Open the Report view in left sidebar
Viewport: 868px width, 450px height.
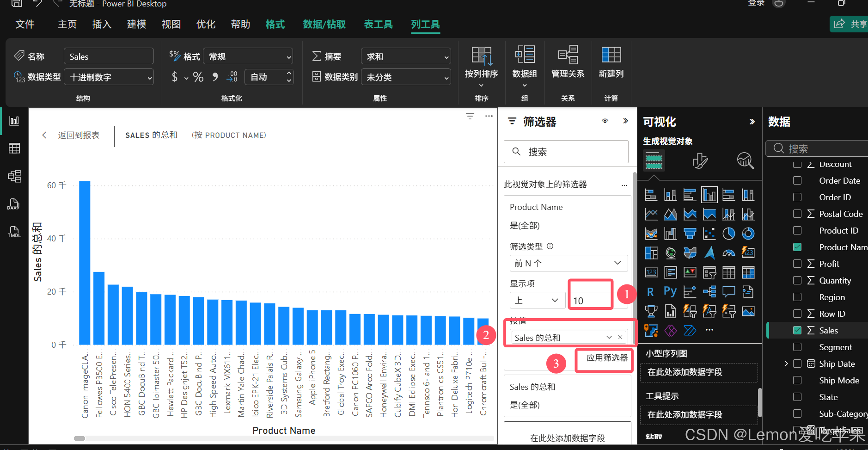[x=14, y=121]
